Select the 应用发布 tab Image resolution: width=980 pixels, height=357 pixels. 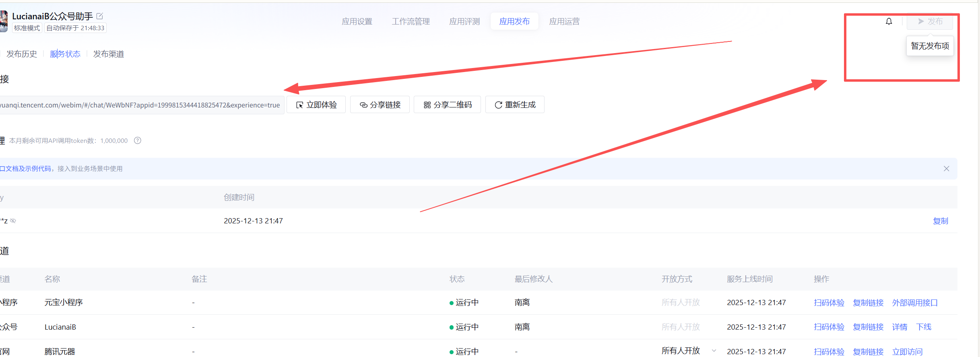pos(514,21)
